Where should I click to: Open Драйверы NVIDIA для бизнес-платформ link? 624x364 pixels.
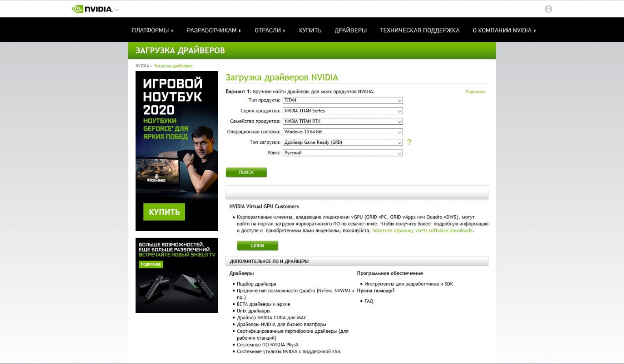[282, 325]
